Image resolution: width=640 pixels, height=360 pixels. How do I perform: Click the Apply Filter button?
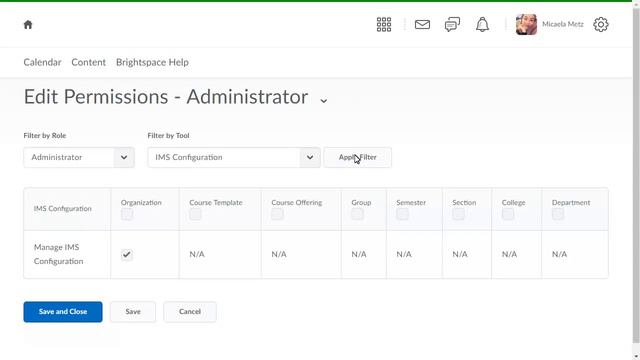(358, 158)
